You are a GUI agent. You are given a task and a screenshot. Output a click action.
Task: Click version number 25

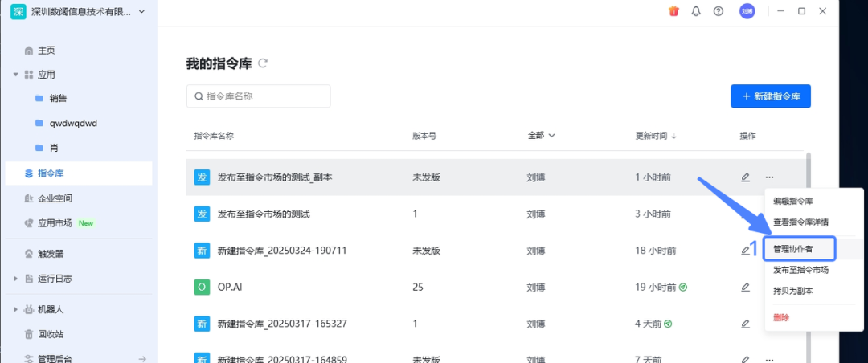click(x=418, y=288)
